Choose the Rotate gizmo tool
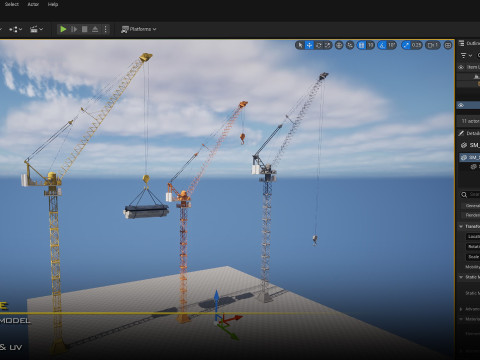This screenshot has height=360, width=480. (319, 45)
